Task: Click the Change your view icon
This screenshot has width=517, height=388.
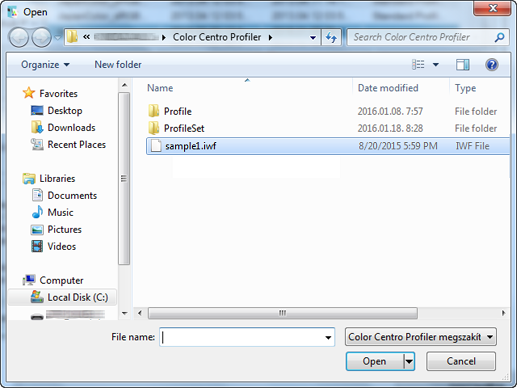Action: (418, 64)
